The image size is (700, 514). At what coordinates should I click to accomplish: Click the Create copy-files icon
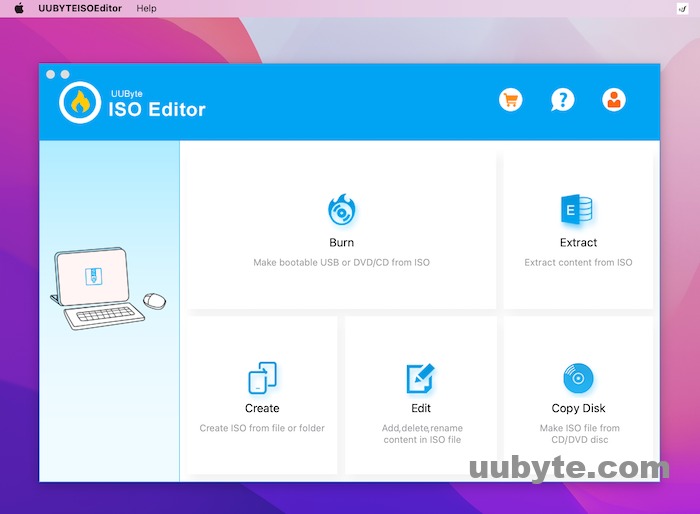click(262, 378)
